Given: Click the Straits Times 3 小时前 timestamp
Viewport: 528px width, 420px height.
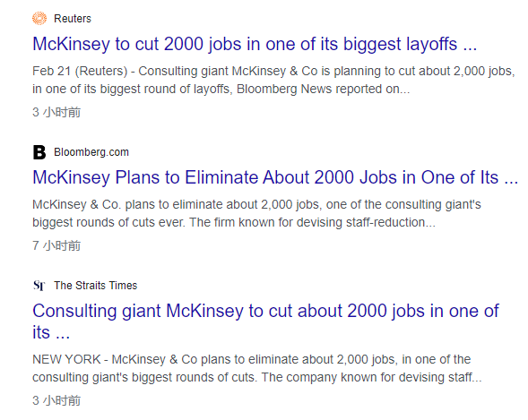Looking at the screenshot, I should point(56,400).
